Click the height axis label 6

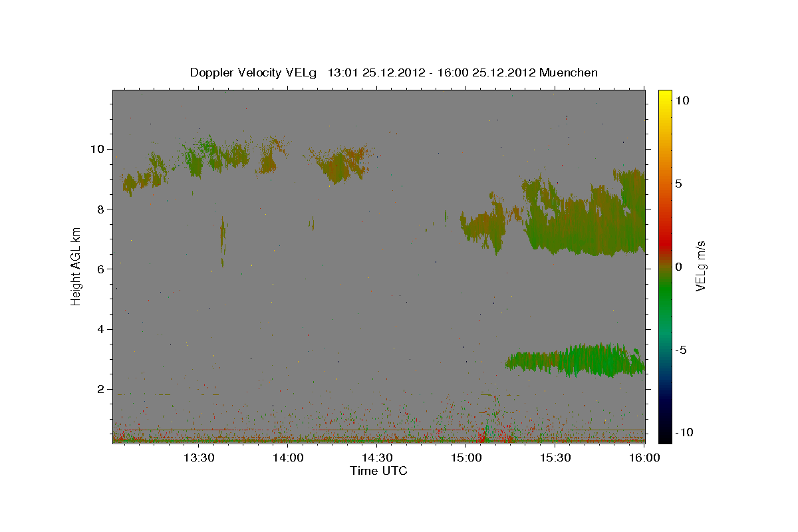tap(101, 269)
